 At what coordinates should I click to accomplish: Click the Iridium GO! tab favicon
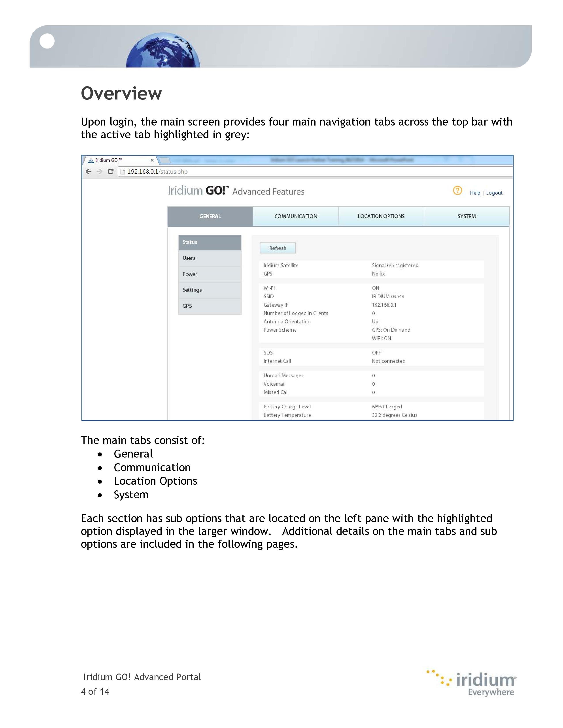(x=91, y=160)
